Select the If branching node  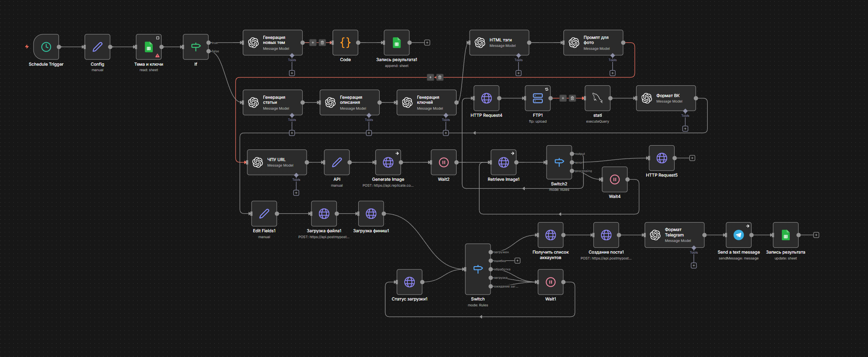(x=195, y=47)
